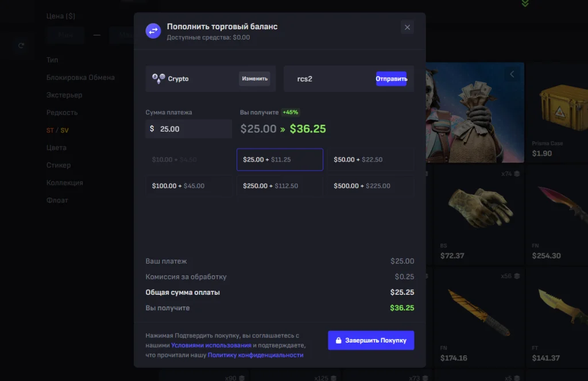Viewport: 588px width, 381px height.
Task: Close the top-up trading balance dialog
Action: click(407, 28)
